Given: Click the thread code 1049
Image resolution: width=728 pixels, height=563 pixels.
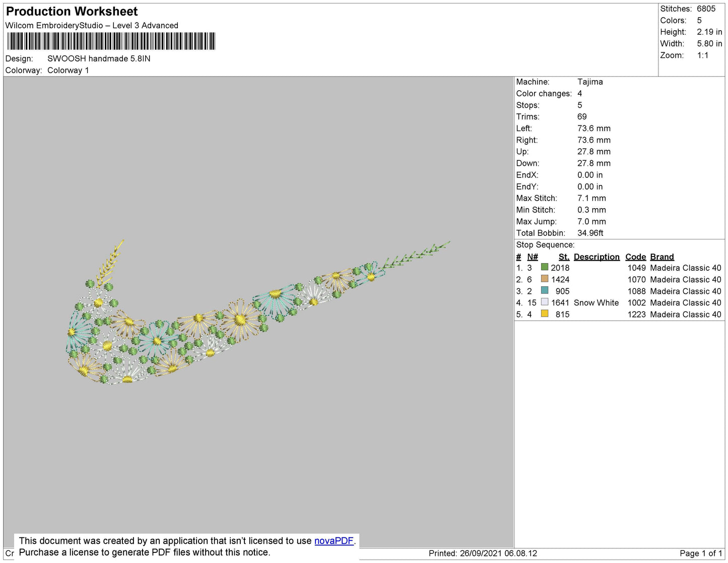Looking at the screenshot, I should [637, 268].
